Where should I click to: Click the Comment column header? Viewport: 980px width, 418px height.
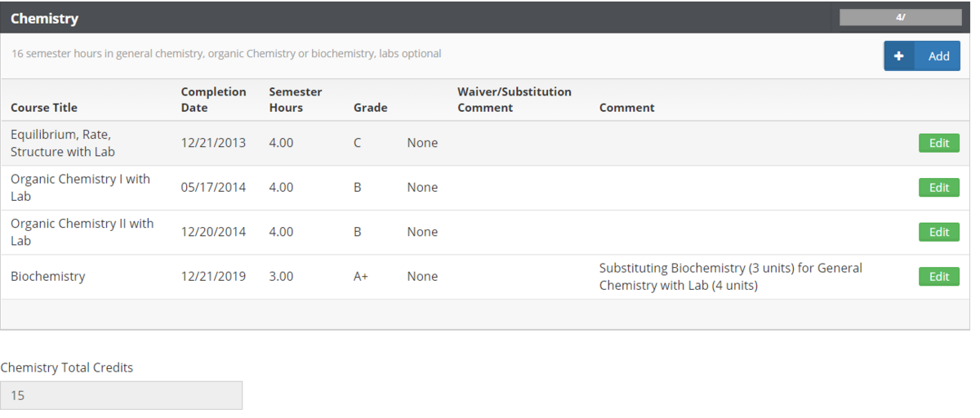coord(626,108)
